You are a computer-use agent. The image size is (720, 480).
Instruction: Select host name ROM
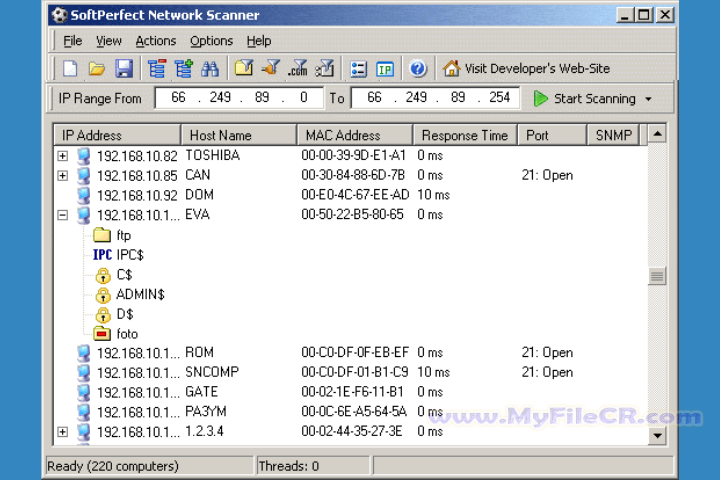199,352
